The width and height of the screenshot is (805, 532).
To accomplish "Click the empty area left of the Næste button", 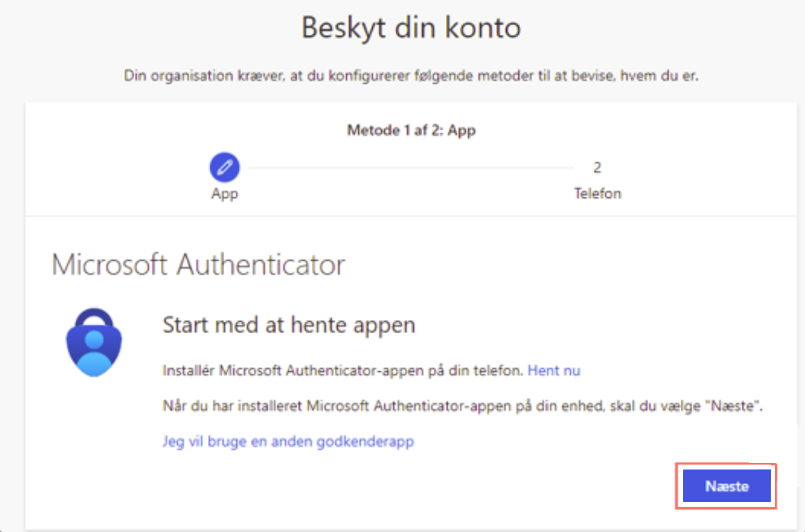I will [x=406, y=486].
